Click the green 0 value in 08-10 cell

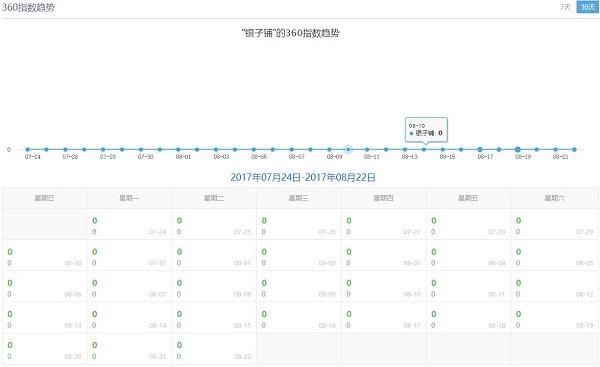[349, 283]
